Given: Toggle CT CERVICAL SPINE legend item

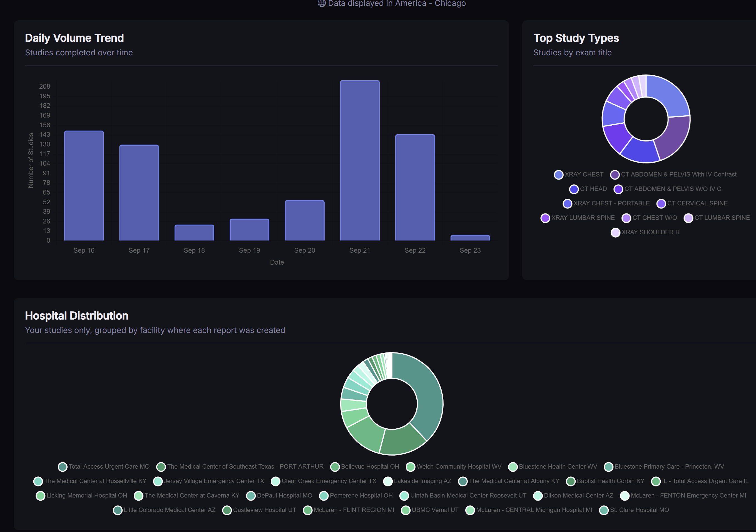Looking at the screenshot, I should [692, 204].
